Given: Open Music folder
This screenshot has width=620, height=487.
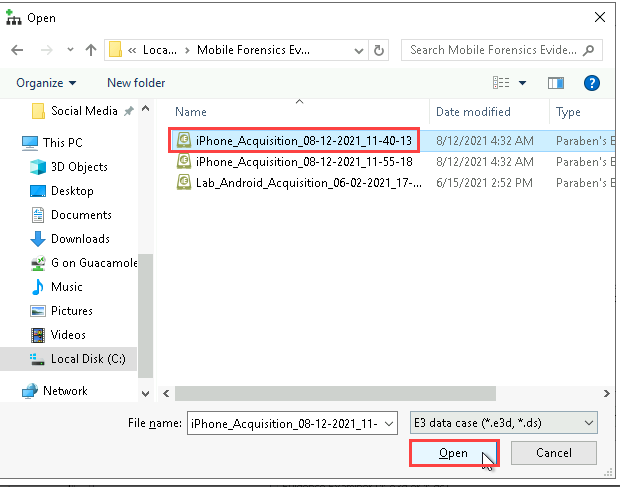Looking at the screenshot, I should pos(66,287).
